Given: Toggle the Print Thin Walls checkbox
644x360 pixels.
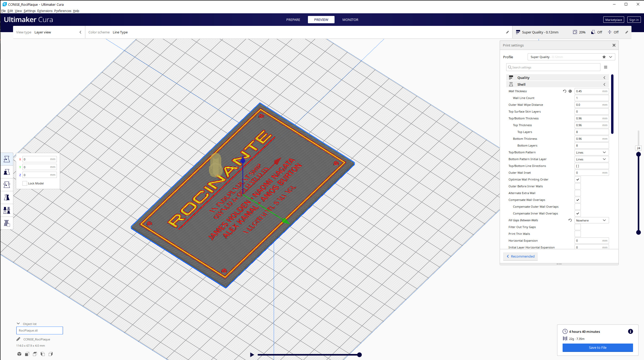Looking at the screenshot, I should [578, 234].
